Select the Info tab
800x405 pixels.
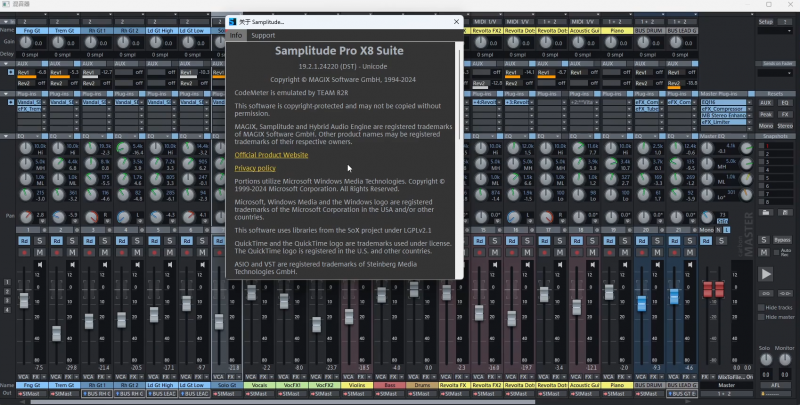coord(236,35)
